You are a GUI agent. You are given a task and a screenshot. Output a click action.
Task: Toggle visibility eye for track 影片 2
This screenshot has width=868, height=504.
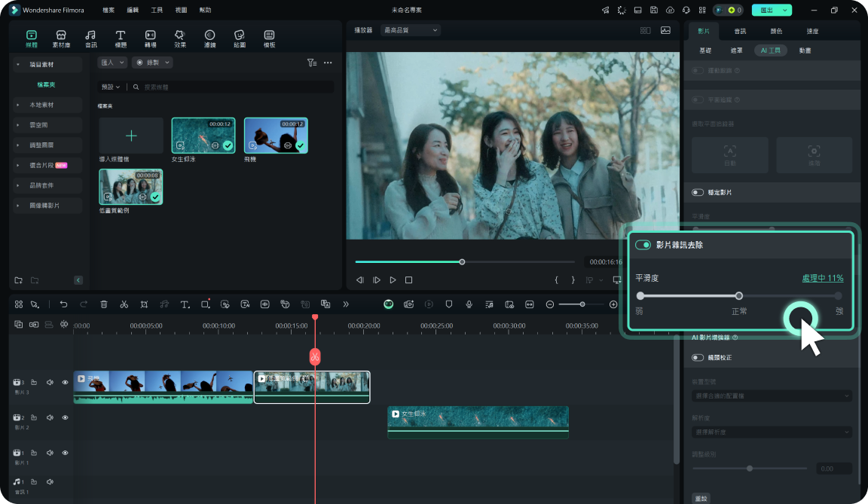click(x=65, y=417)
